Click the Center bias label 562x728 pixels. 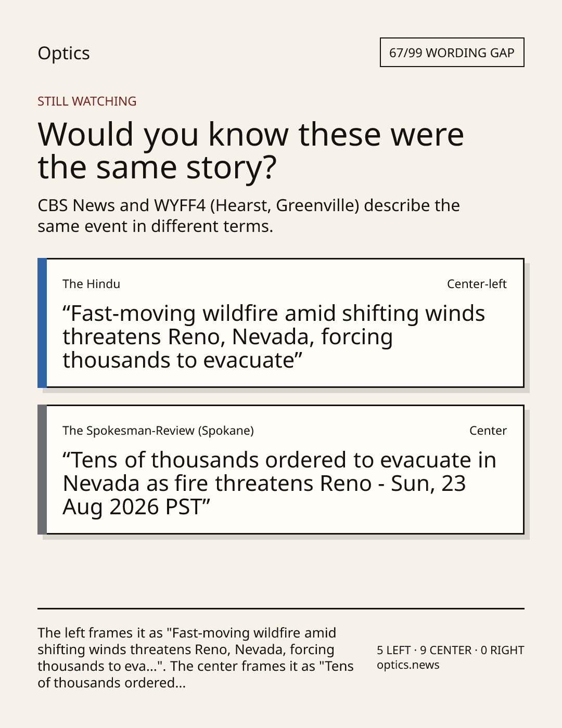click(x=488, y=431)
